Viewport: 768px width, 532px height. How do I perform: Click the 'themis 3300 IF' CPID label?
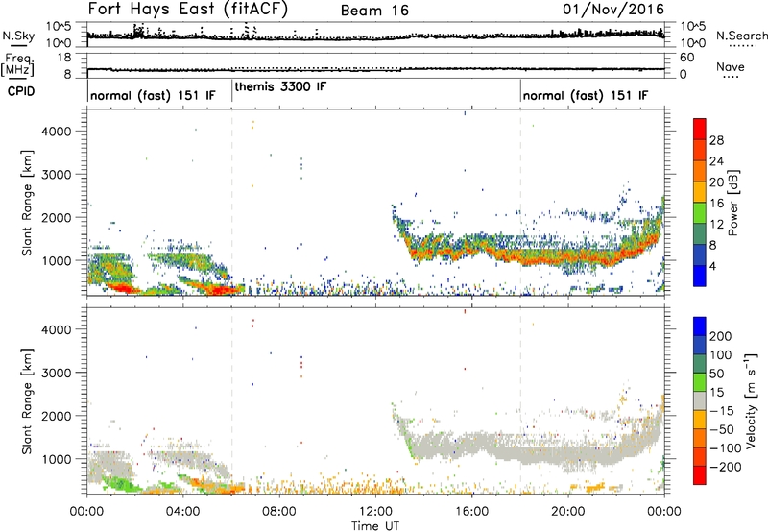[280, 86]
